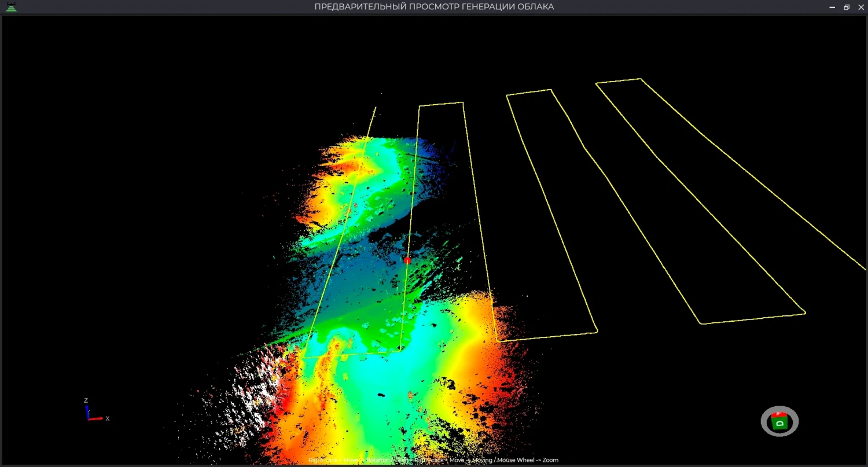The width and height of the screenshot is (868, 467).
Task: Click the cyan area of the lower point cloud
Action: [370, 370]
